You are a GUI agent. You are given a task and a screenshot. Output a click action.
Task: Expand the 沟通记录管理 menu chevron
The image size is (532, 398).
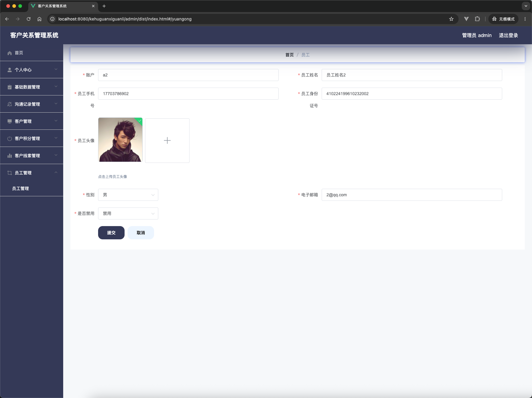pyautogui.click(x=56, y=104)
